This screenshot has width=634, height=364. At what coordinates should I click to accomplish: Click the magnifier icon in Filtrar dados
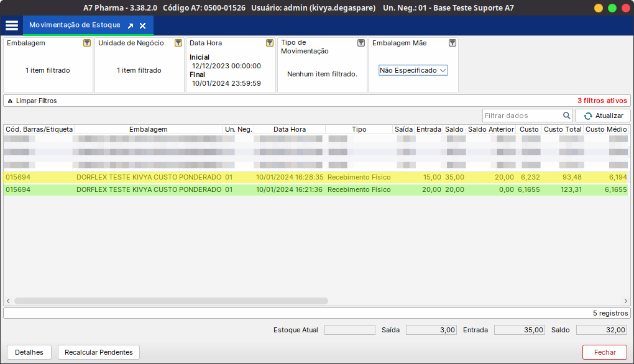pyautogui.click(x=566, y=116)
